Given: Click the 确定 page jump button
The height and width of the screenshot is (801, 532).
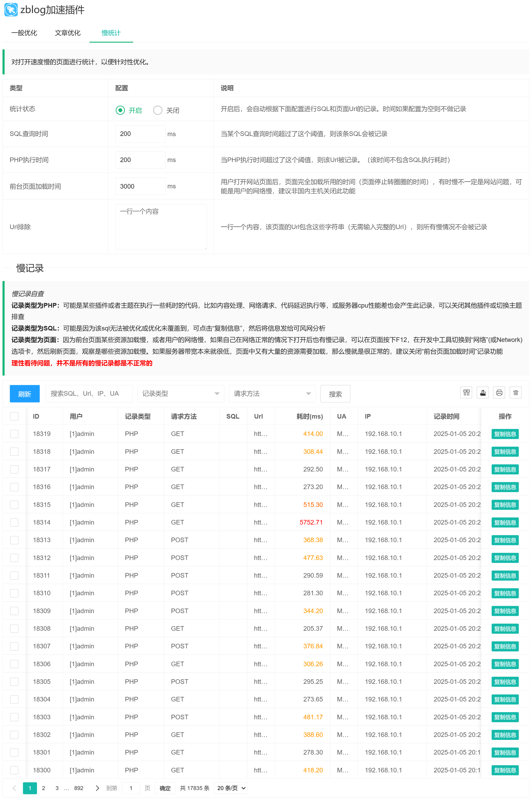Looking at the screenshot, I should click(x=165, y=788).
